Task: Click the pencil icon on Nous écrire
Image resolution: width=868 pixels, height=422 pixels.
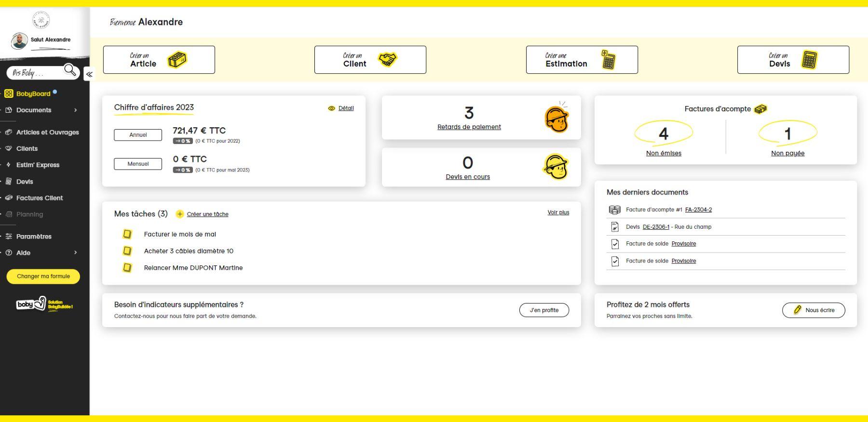Action: click(798, 310)
